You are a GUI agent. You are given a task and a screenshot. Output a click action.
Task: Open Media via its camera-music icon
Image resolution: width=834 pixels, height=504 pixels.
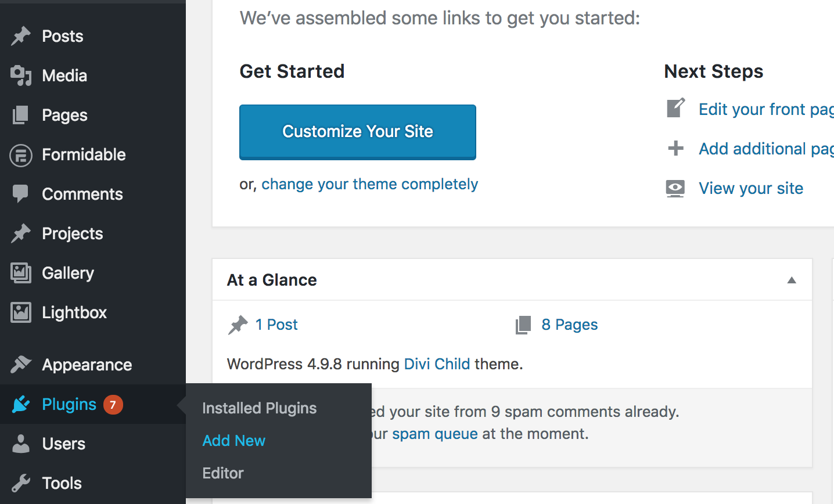21,75
